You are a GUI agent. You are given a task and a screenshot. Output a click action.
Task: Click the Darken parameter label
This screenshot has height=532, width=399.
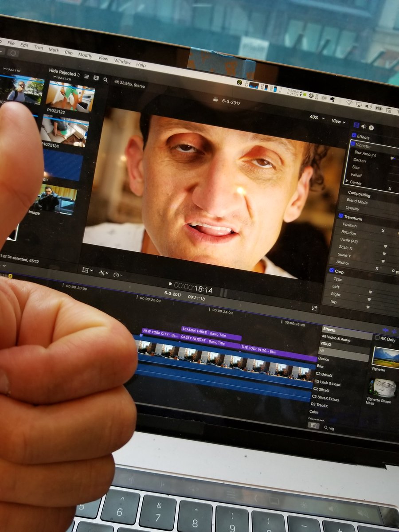click(359, 160)
